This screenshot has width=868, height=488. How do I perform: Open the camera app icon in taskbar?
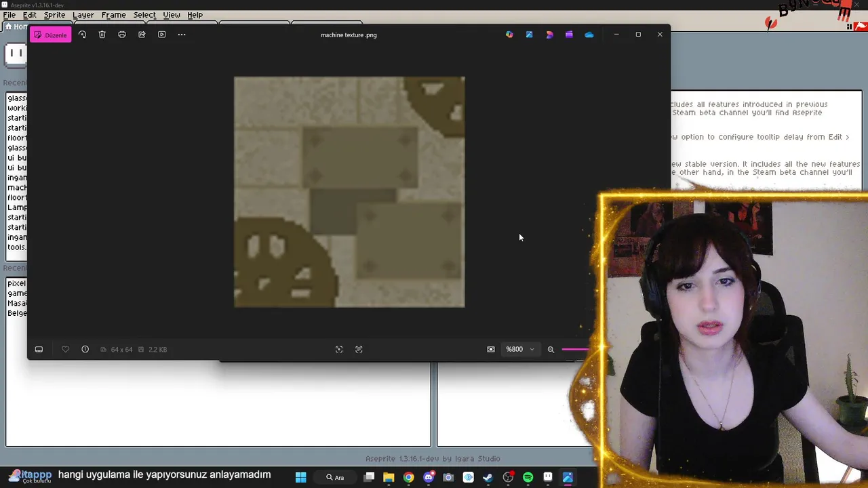click(x=448, y=477)
